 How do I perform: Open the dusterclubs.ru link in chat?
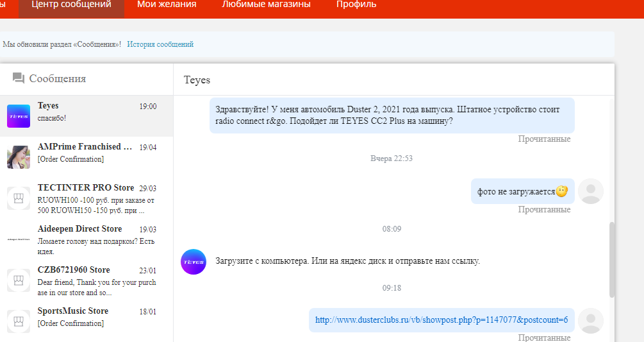442,320
